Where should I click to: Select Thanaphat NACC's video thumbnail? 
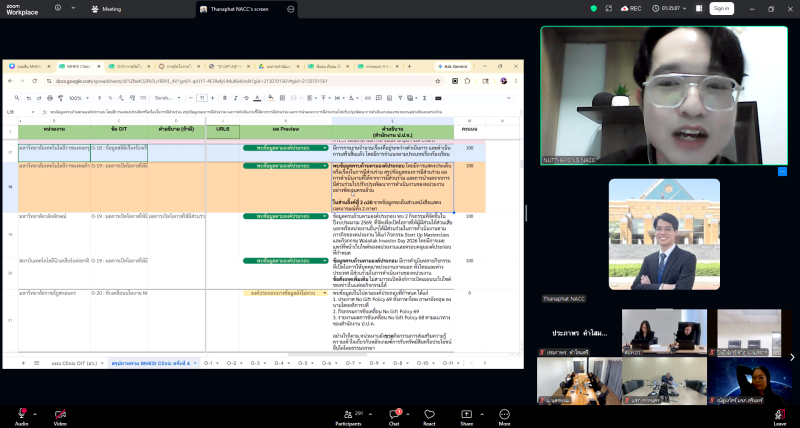point(664,234)
